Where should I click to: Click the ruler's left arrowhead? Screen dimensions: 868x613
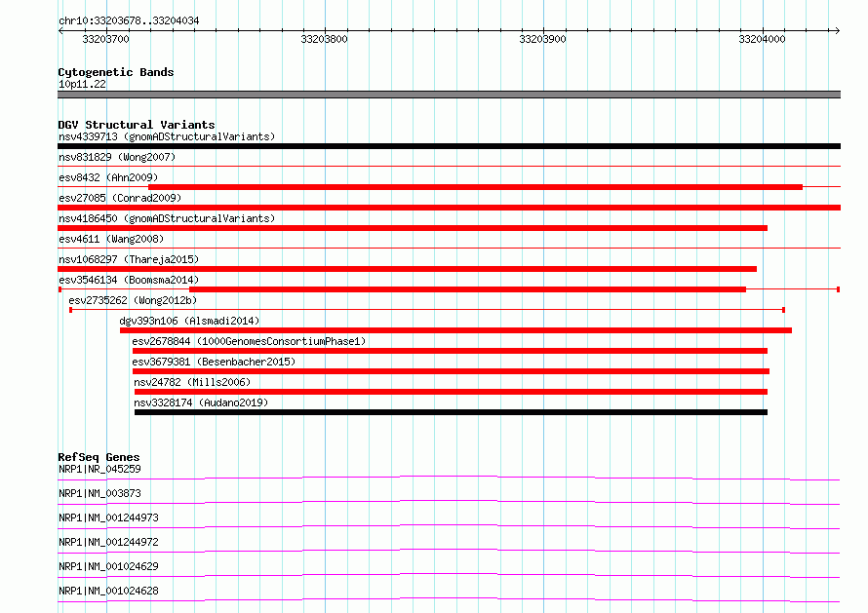60,30
